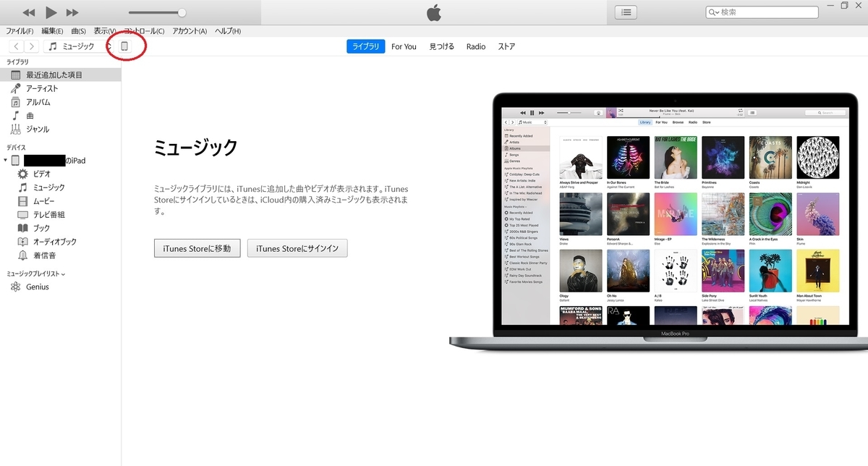Collapse the iPad device tree arrow
Screen dimensions: 868x466
[5, 161]
